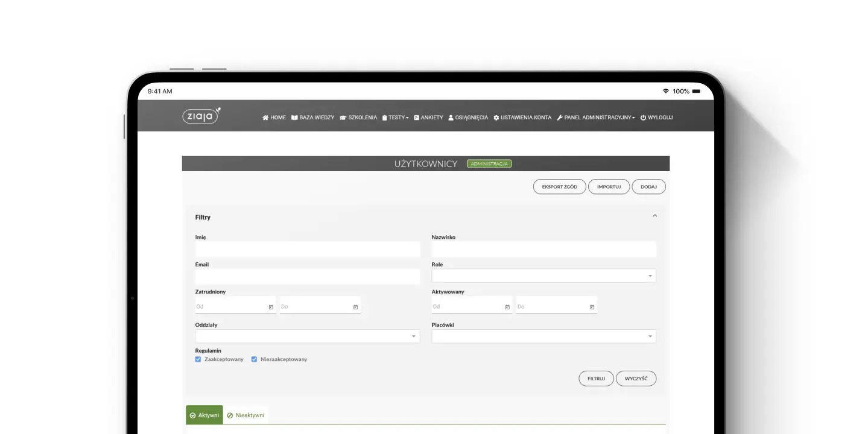Open the Role dropdown
Viewport: 868px width, 434px height.
tap(650, 275)
